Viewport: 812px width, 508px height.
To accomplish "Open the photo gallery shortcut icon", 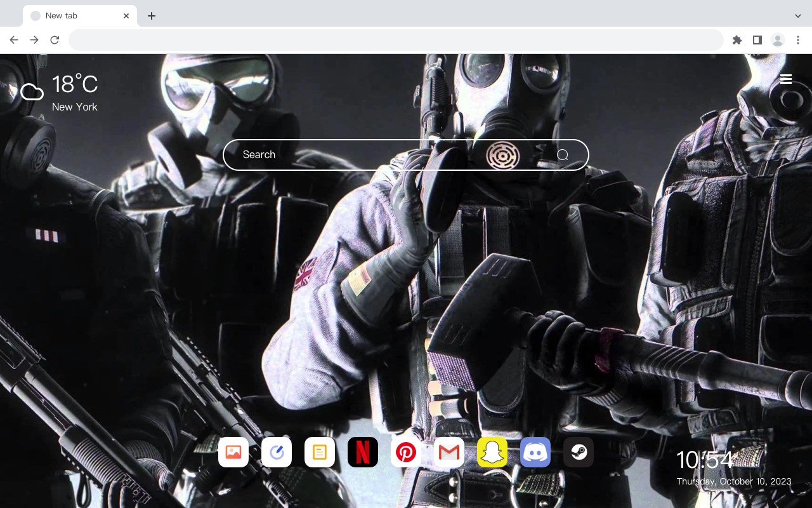I will [233, 452].
